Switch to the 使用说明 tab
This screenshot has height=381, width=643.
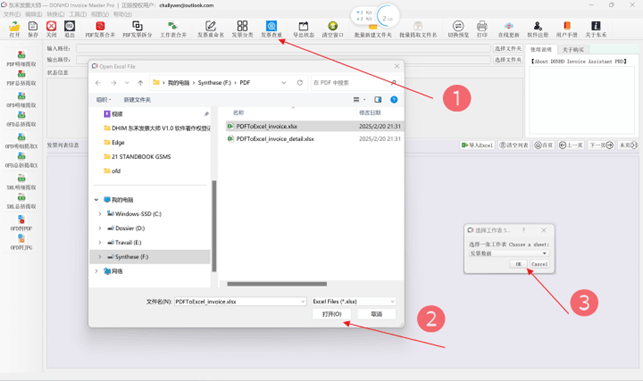click(541, 50)
